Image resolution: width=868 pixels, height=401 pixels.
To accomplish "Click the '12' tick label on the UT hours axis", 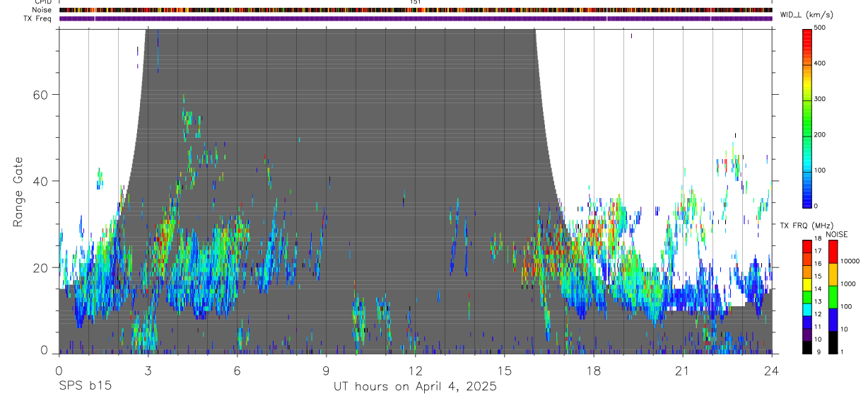I will coord(415,371).
